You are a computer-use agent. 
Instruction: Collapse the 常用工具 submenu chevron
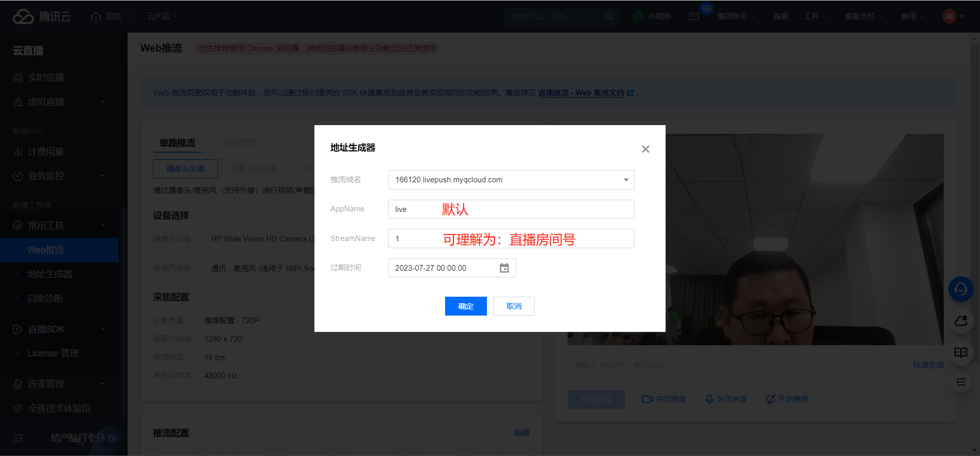(x=103, y=226)
